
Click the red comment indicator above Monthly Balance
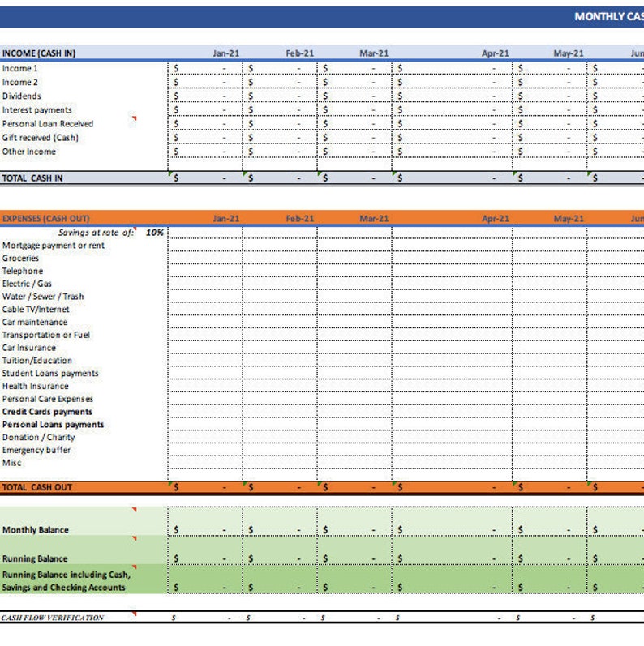tap(134, 510)
